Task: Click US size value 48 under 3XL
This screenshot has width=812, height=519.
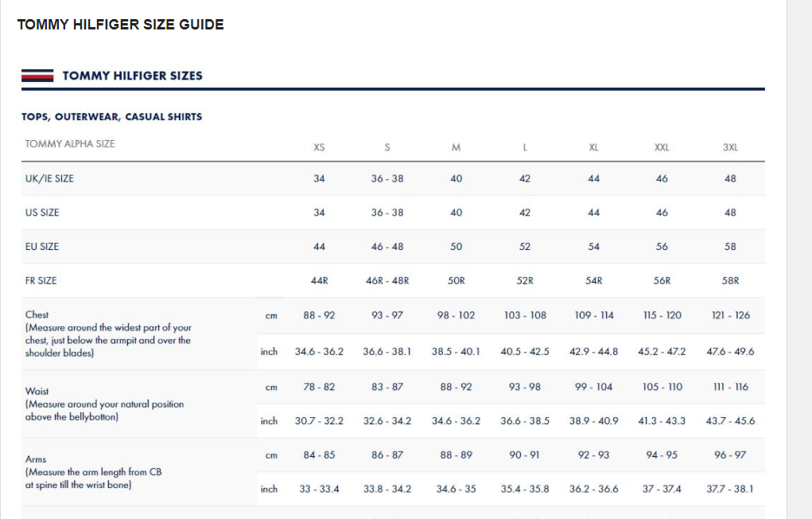Action: coord(730,213)
